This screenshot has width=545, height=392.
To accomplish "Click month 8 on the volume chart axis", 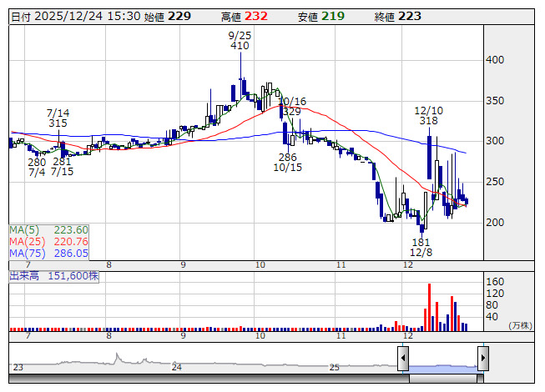I will pos(108,336).
